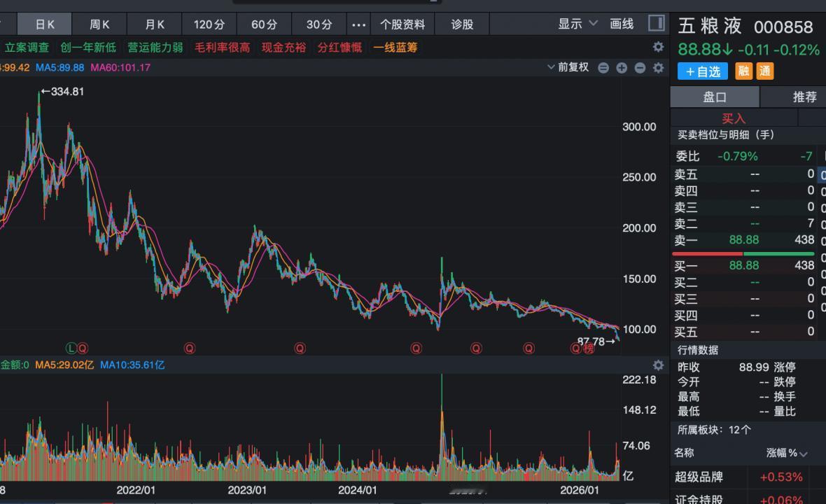Open the tag row settings gear
The width and height of the screenshot is (826, 504).
pos(659,47)
